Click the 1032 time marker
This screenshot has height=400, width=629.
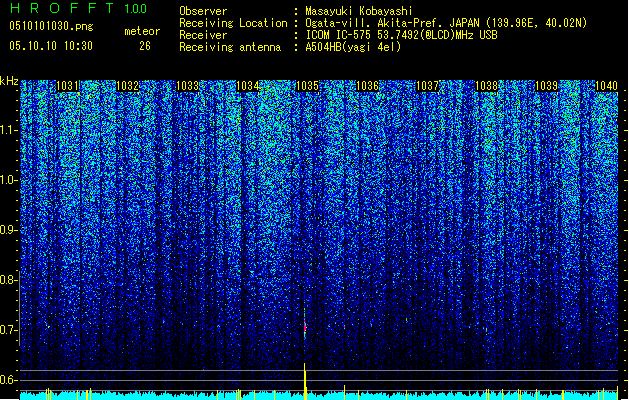(x=128, y=86)
